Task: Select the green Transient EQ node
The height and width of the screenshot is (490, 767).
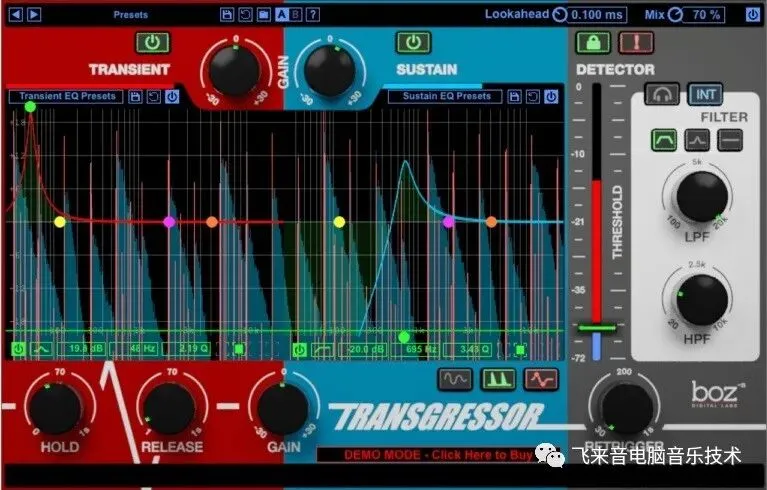Action: pos(30,107)
